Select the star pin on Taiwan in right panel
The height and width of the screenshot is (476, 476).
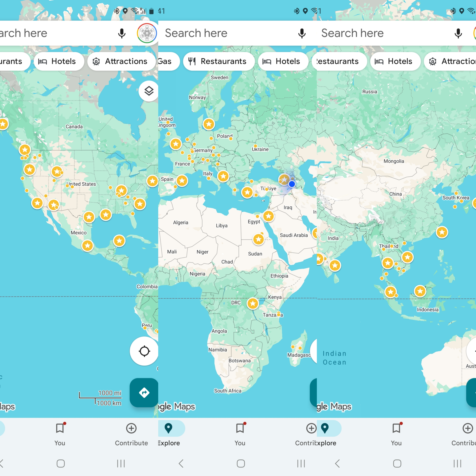pyautogui.click(x=442, y=232)
